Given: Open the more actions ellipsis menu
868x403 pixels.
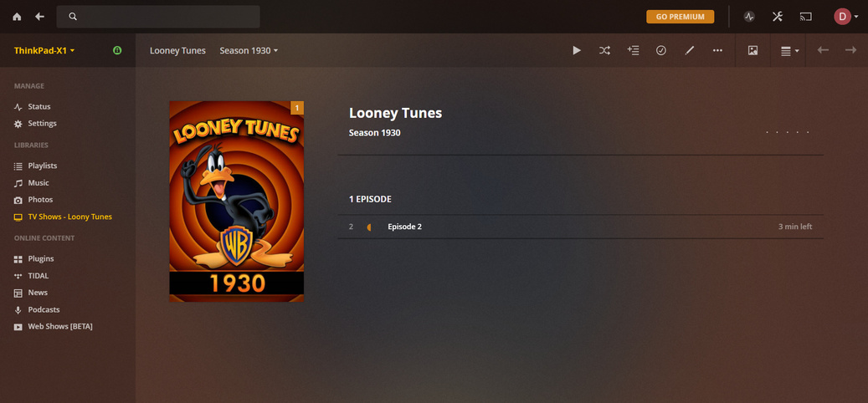Looking at the screenshot, I should click(717, 50).
